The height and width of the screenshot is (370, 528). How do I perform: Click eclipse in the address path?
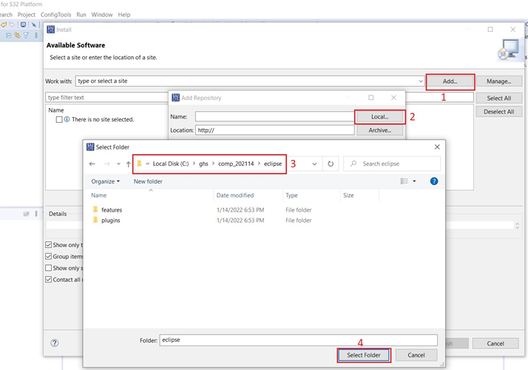coord(273,164)
